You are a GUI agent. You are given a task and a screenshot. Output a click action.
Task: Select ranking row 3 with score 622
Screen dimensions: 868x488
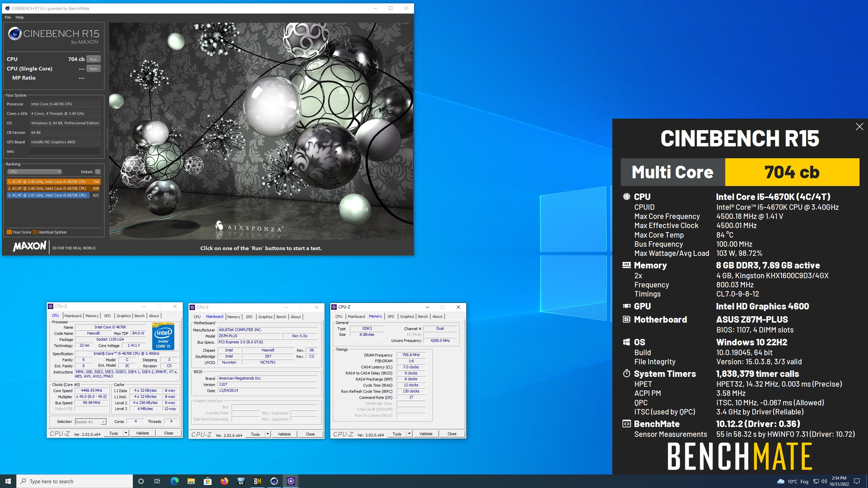pyautogui.click(x=54, y=195)
